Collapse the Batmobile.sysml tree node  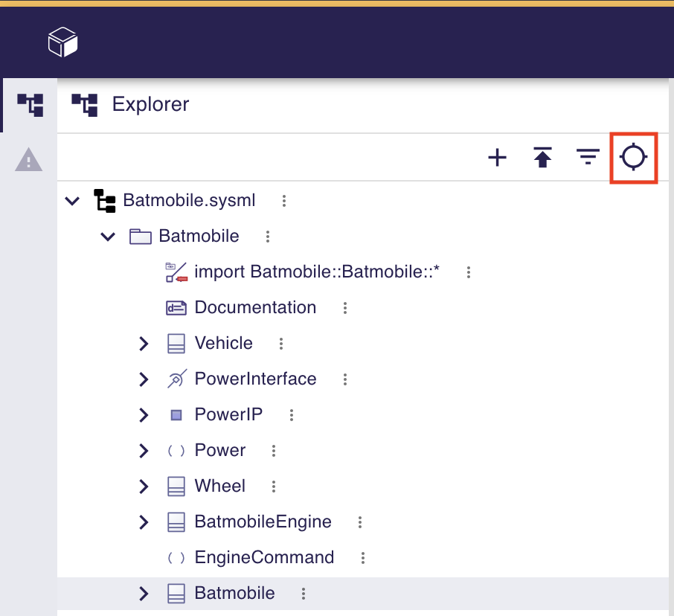point(71,200)
